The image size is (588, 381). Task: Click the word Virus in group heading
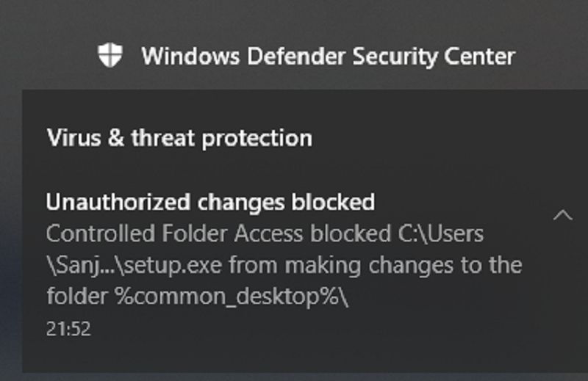pyautogui.click(x=65, y=137)
